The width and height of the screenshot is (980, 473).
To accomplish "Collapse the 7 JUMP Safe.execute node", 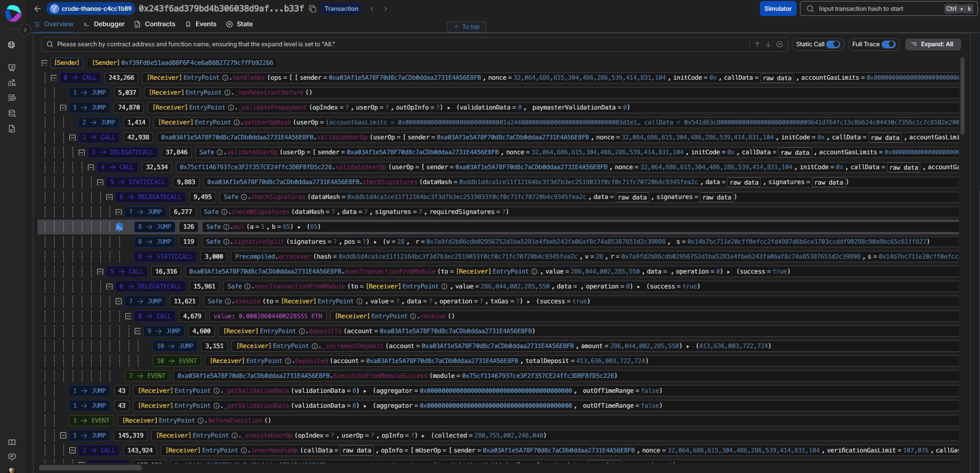I will coord(119,301).
